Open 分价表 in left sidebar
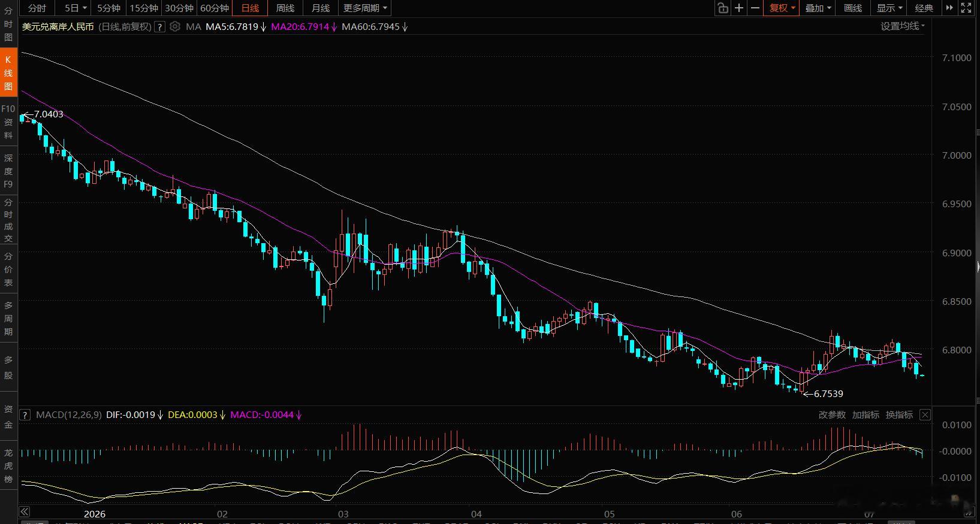 click(8, 269)
